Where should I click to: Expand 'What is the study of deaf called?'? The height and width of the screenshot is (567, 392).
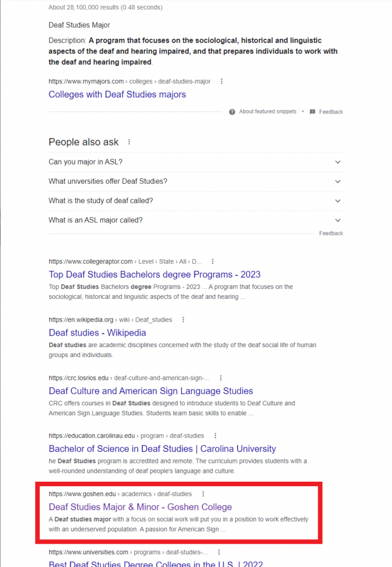click(195, 200)
